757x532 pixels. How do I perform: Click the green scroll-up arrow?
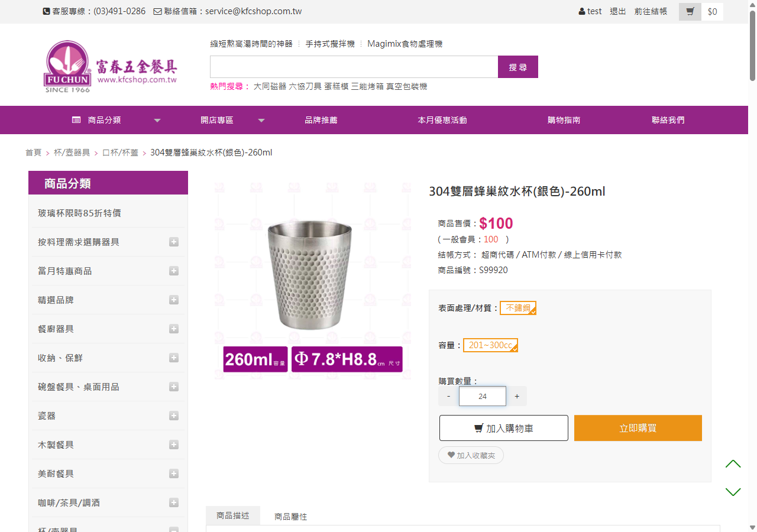(733, 464)
